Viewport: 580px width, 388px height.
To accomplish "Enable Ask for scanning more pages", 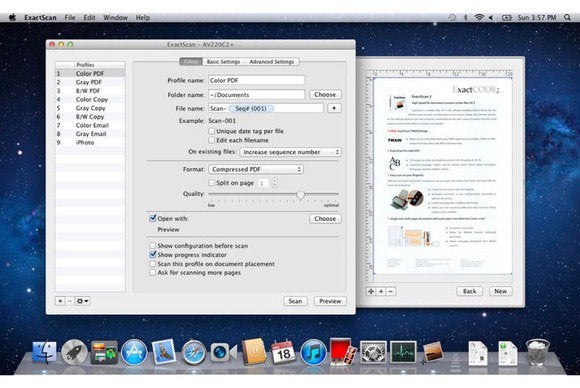I will pos(152,273).
